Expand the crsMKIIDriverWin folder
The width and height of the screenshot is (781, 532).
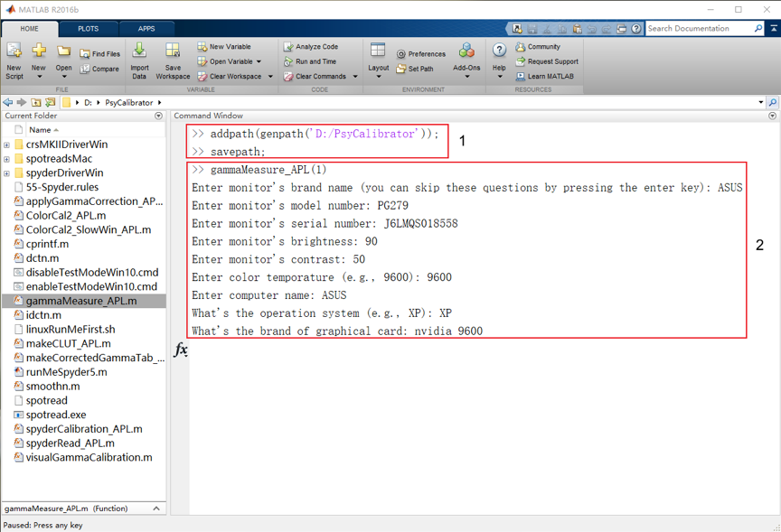(6, 145)
